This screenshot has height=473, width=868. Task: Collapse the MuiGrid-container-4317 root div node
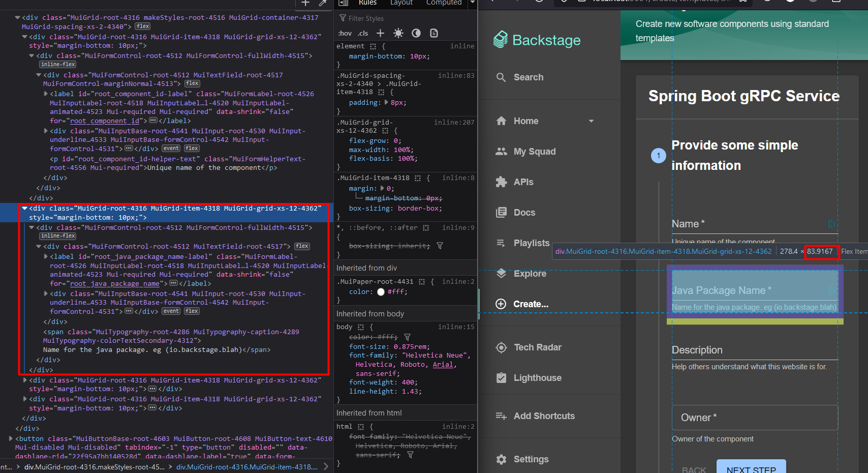17,17
